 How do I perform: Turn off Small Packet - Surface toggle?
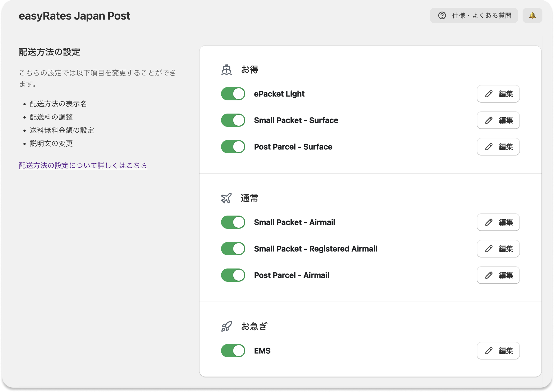point(233,120)
